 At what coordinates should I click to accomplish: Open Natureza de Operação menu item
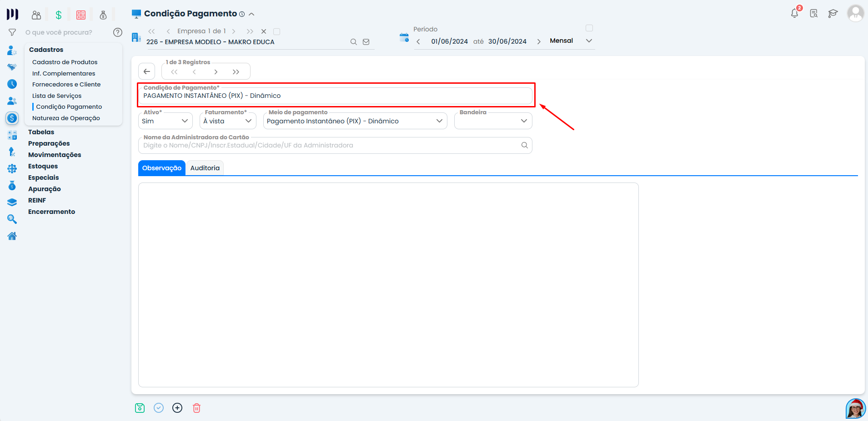(66, 118)
